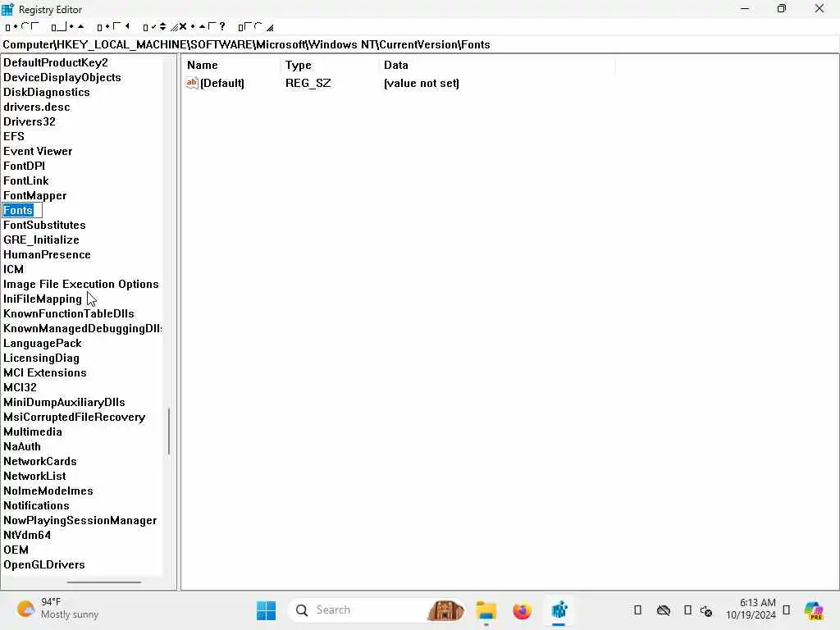This screenshot has width=840, height=630.
Task: Click the Registry Editor title bar icon
Action: tap(7, 9)
